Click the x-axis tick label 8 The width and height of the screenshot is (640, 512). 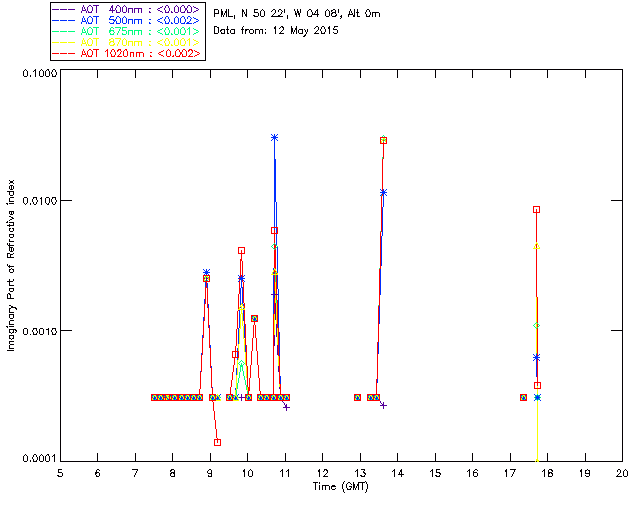tap(173, 473)
